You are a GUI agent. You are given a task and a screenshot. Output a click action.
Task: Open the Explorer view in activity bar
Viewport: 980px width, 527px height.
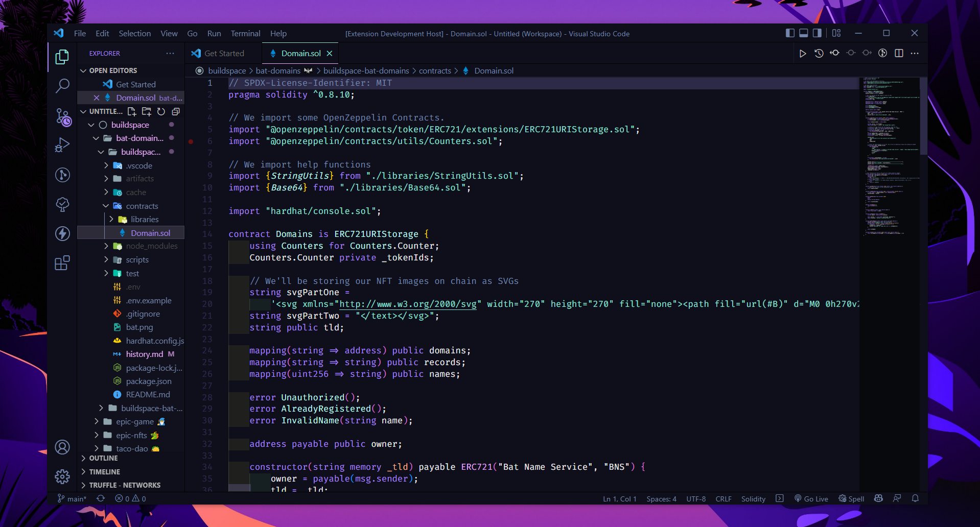[x=62, y=57]
